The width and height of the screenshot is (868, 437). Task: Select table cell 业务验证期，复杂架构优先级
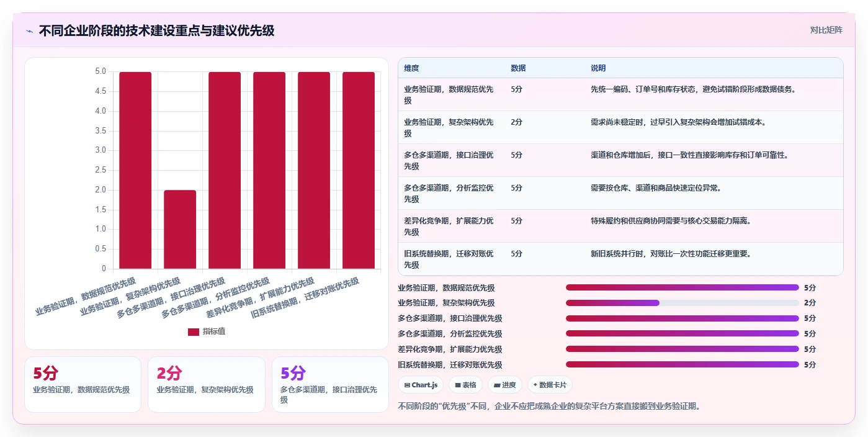[x=451, y=127]
